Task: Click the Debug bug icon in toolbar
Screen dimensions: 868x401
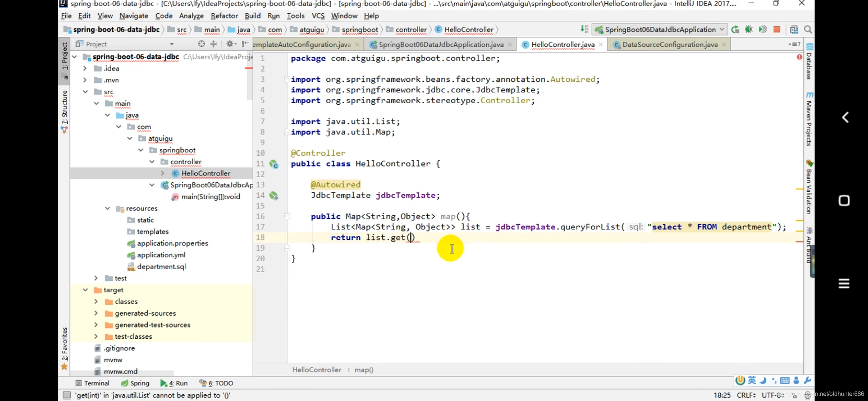Action: click(749, 29)
